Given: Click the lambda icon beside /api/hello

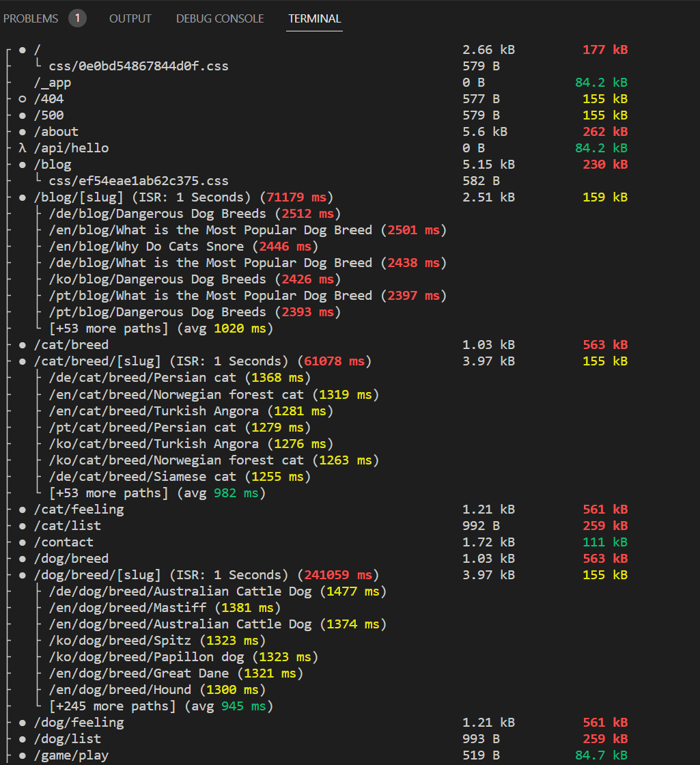Looking at the screenshot, I should point(22,148).
